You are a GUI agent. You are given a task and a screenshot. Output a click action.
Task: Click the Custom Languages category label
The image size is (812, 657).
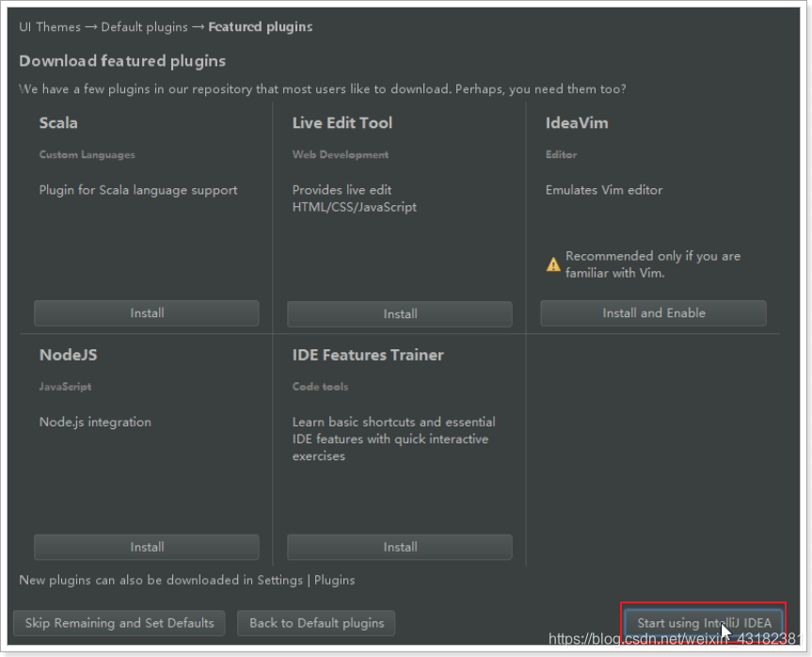click(87, 154)
